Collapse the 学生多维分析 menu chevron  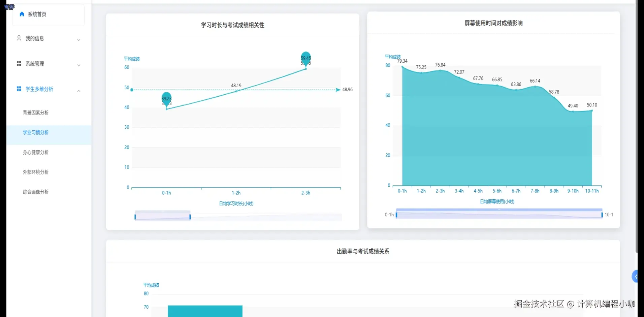tap(78, 91)
